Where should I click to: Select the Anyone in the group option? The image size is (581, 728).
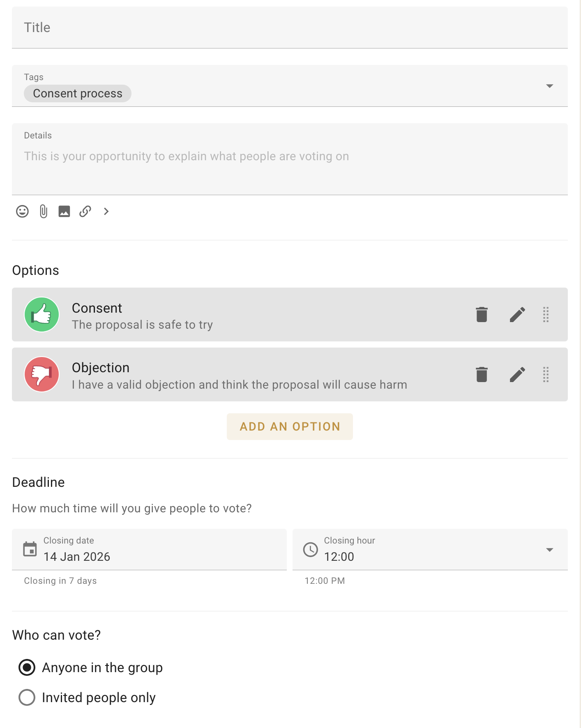pyautogui.click(x=26, y=668)
